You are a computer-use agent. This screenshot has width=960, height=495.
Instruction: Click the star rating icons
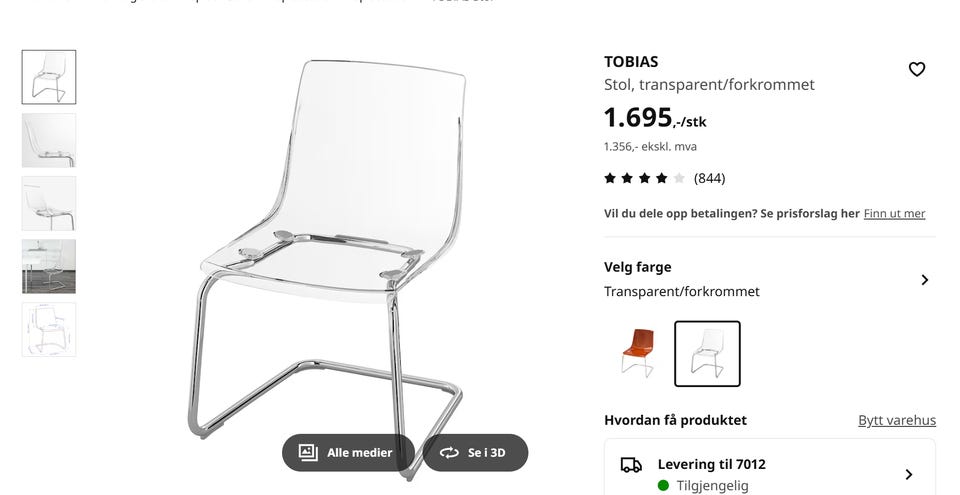(x=644, y=178)
